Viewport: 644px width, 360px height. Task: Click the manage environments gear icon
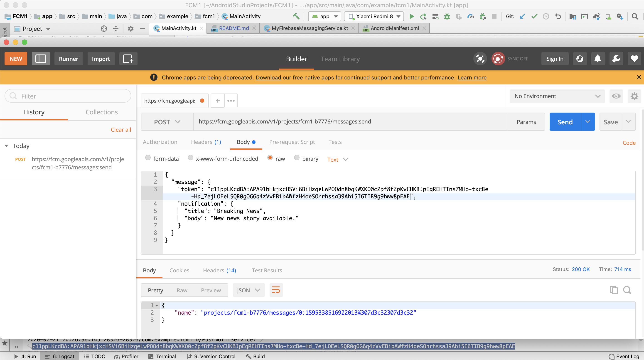634,96
